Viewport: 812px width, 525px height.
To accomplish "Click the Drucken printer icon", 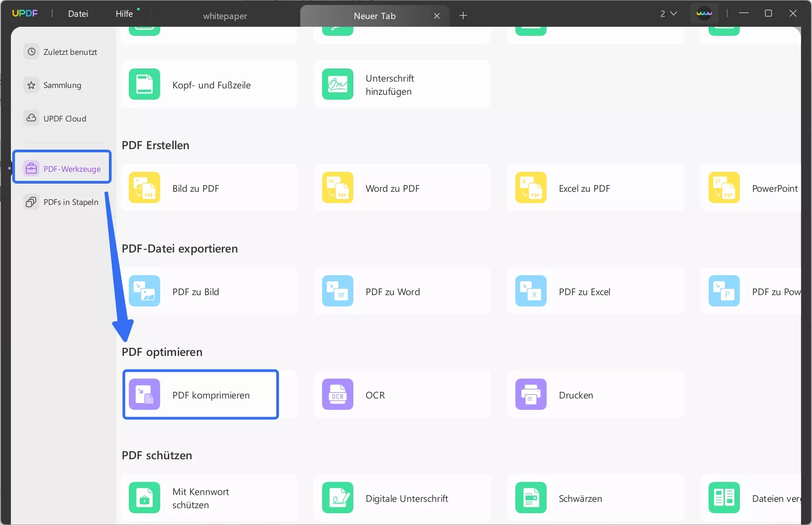I will [x=531, y=394].
